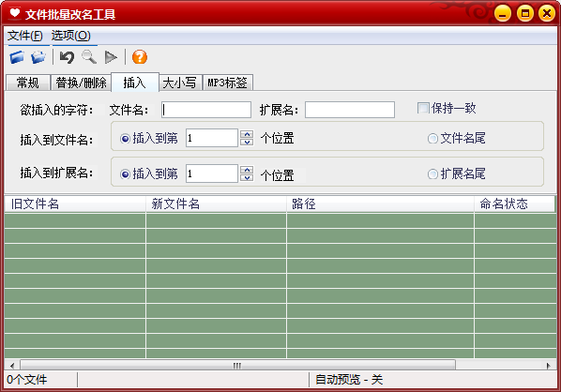Click the 文件名 text input field
The image size is (561, 392).
[x=206, y=110]
